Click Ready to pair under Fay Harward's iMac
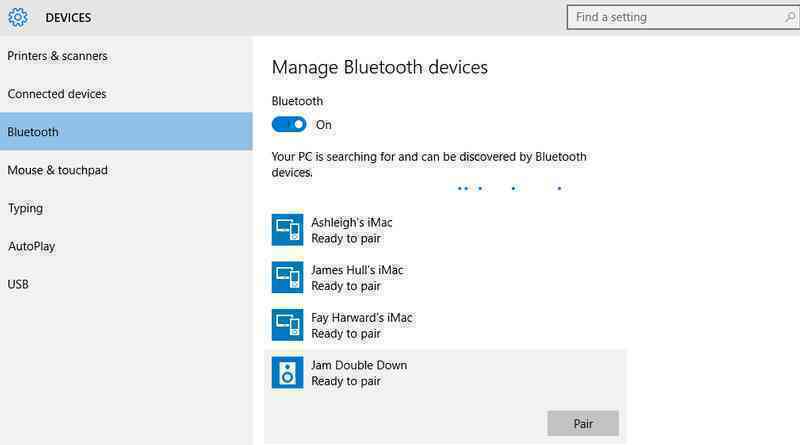This screenshot has width=800, height=445. 346,334
